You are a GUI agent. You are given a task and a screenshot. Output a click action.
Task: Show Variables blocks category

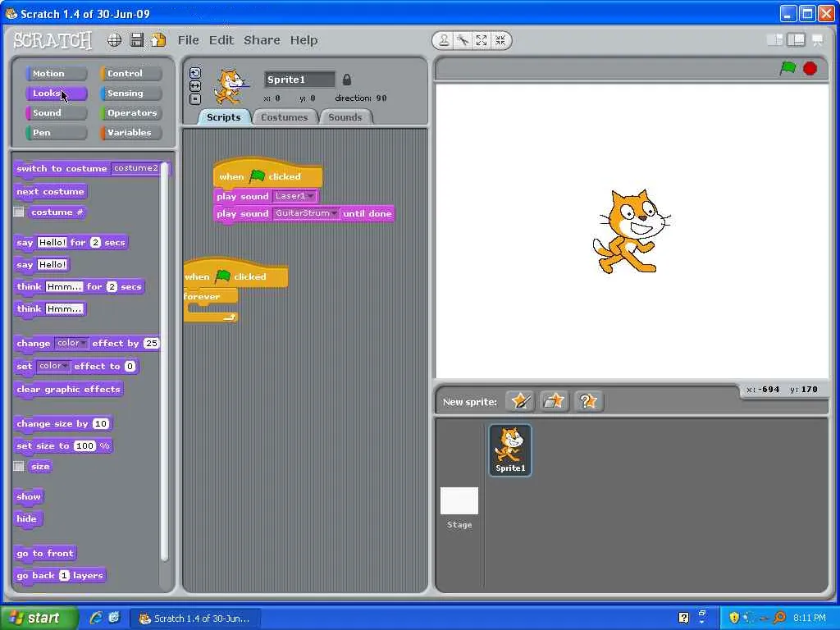click(130, 132)
